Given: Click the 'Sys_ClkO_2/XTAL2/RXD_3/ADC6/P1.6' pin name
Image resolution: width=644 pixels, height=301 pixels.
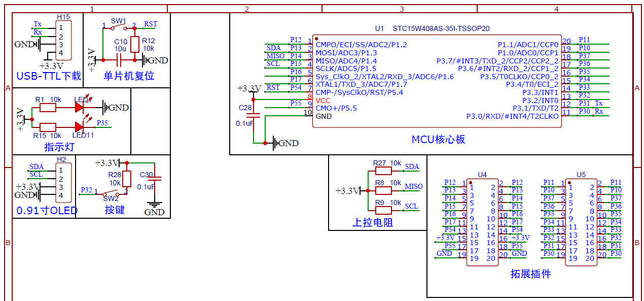Looking at the screenshot, I should pyautogui.click(x=385, y=77).
